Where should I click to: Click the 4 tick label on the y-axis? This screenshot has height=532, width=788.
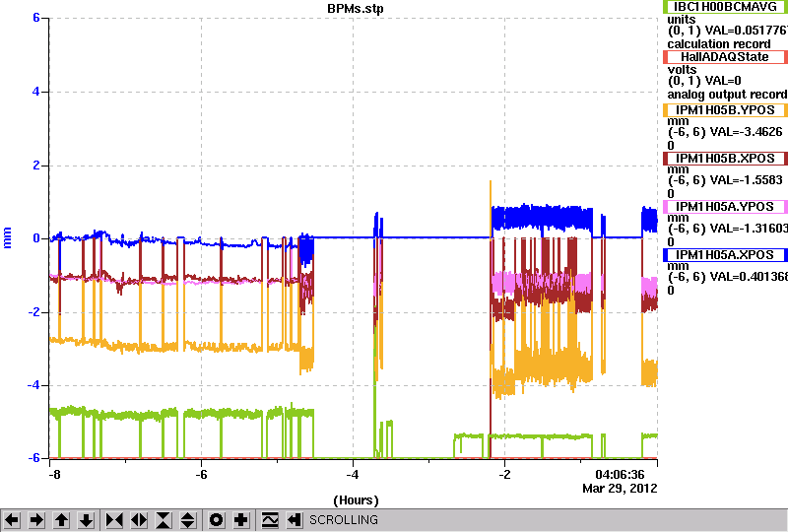coord(36,92)
